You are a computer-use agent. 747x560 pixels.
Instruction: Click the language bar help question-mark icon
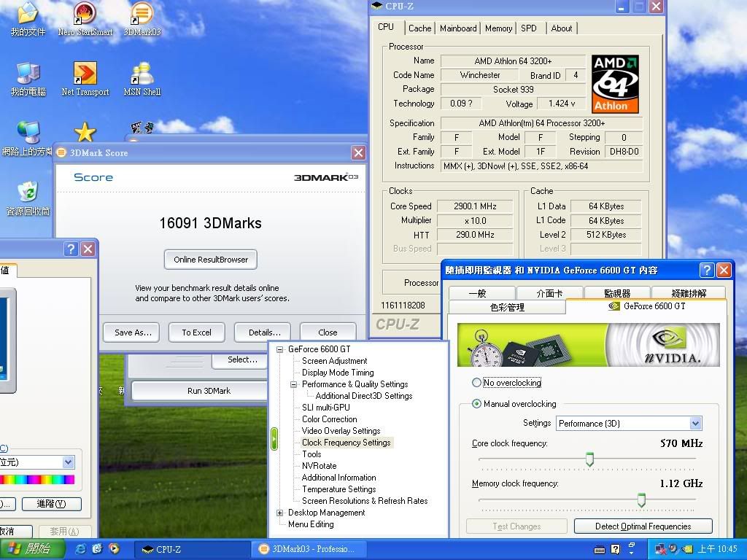pos(616,549)
